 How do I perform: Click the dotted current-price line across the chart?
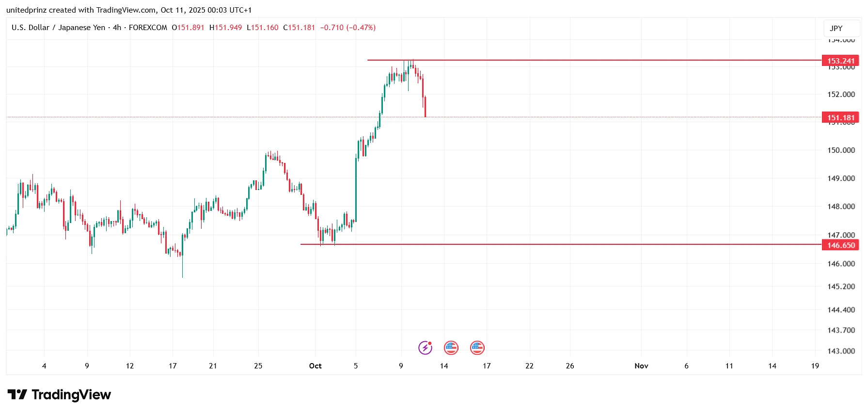[194, 117]
